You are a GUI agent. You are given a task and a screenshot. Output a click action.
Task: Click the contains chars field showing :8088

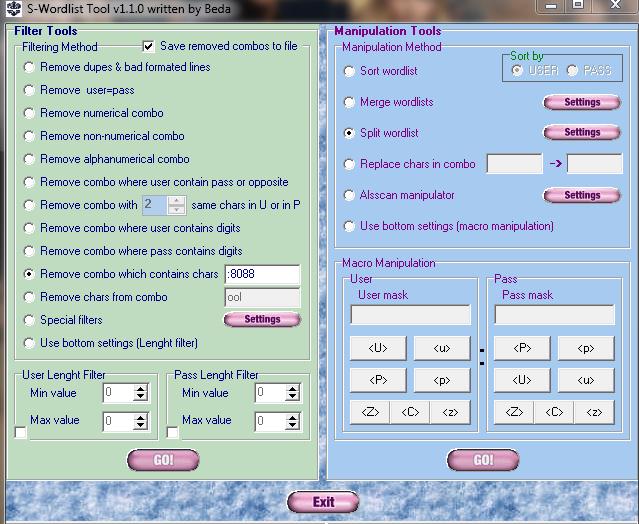tap(262, 274)
